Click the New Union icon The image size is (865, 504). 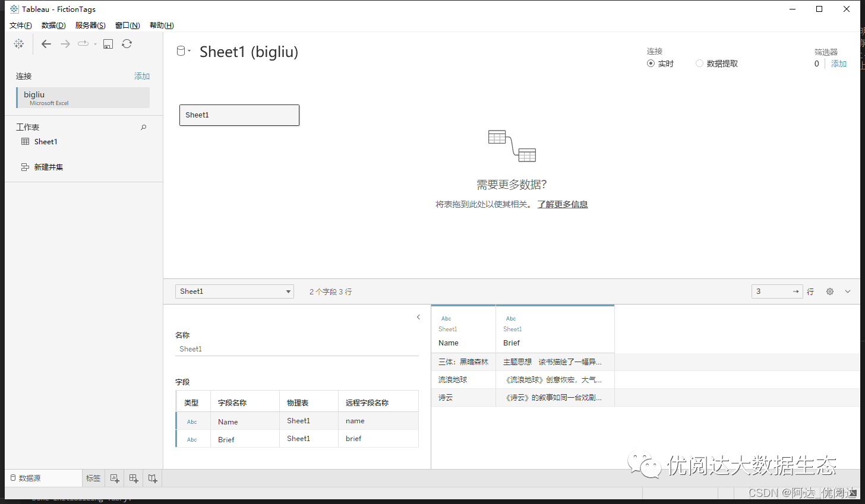pos(25,167)
